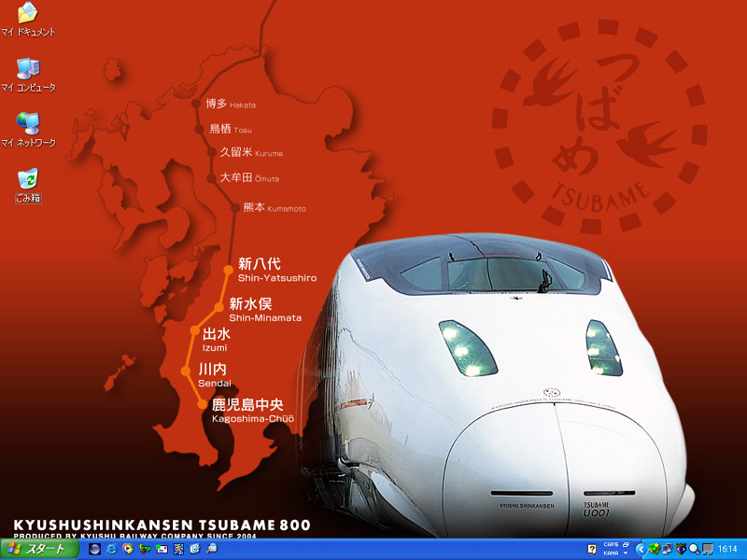Viewport: 747px width, 560px height.
Task: Click the magnifying glass icon in system tray
Action: (694, 549)
